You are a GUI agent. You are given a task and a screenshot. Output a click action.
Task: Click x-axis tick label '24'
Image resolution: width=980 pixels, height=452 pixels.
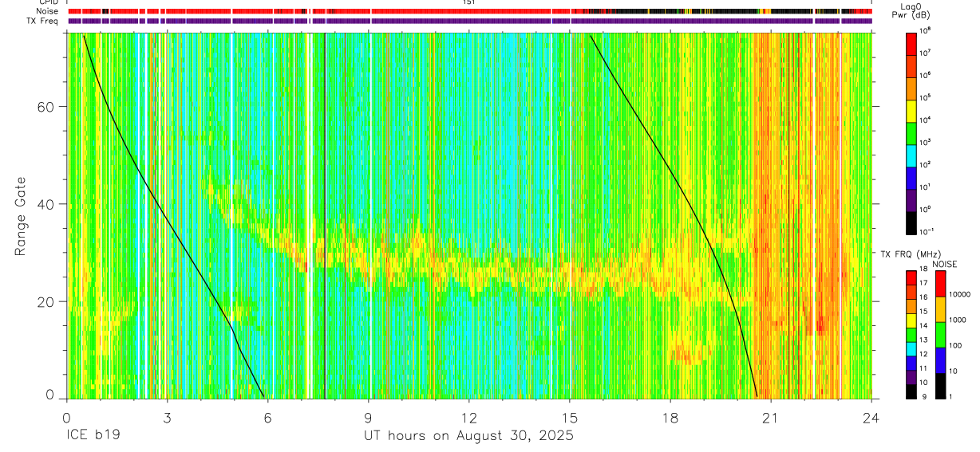(871, 417)
